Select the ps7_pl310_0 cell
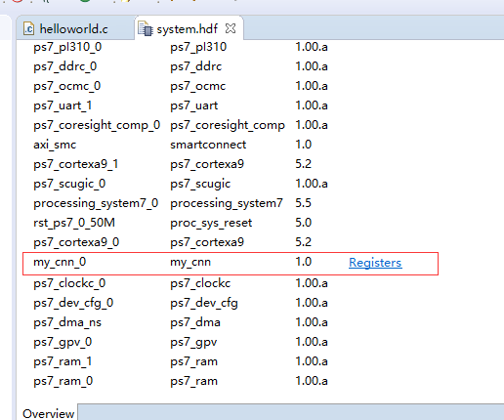This screenshot has width=504, height=420. pyautogui.click(x=67, y=47)
